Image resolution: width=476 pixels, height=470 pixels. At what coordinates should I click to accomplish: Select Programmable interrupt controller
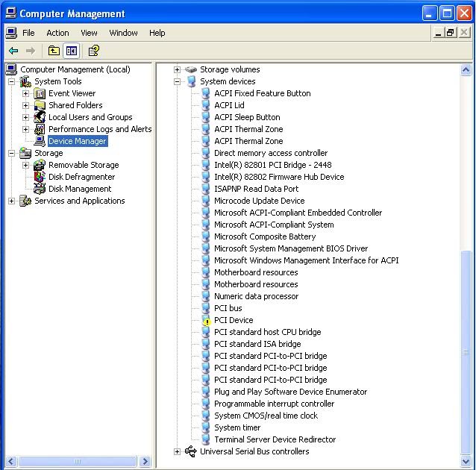point(274,404)
